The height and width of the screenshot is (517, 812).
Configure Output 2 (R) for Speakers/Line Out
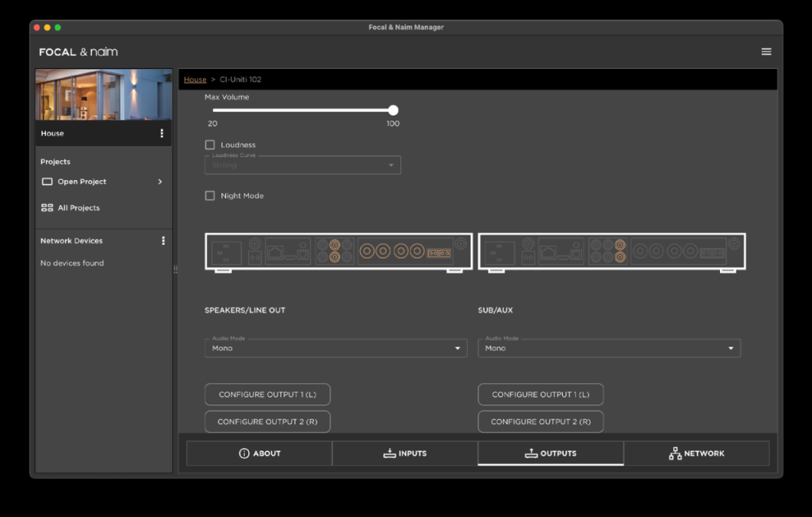tap(267, 422)
